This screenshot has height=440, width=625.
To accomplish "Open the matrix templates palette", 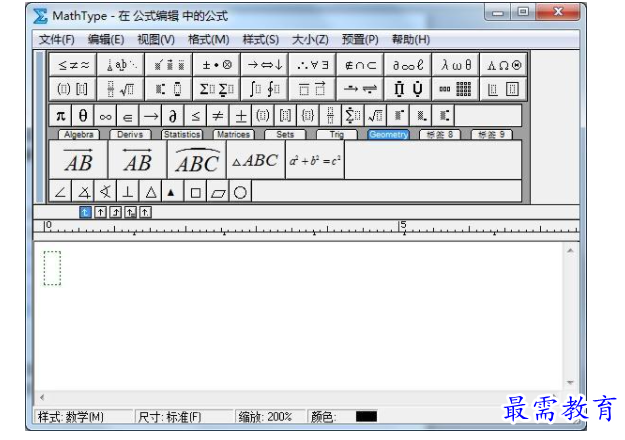I will [456, 88].
